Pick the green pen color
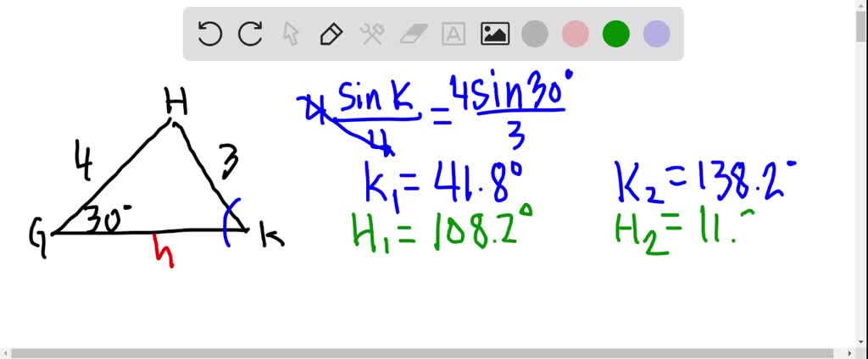Viewport: 868px width, 359px height. tap(616, 35)
